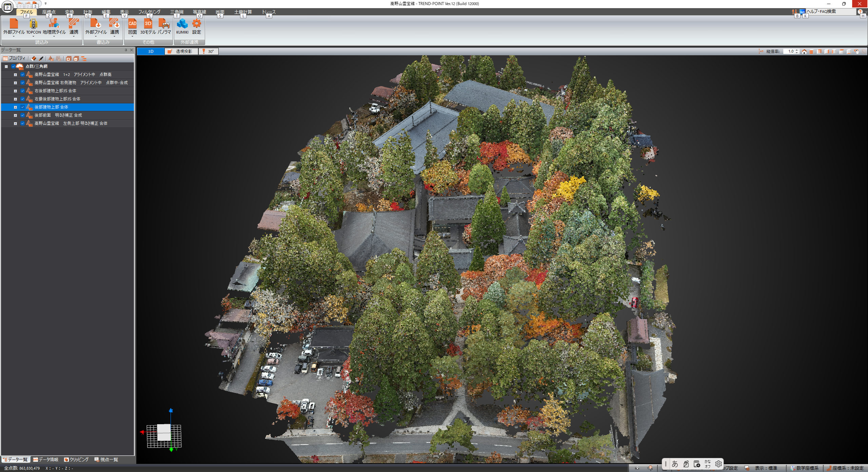The height and width of the screenshot is (472, 868).
Task: Switch to the クリッピング bottom tab
Action: click(x=76, y=459)
